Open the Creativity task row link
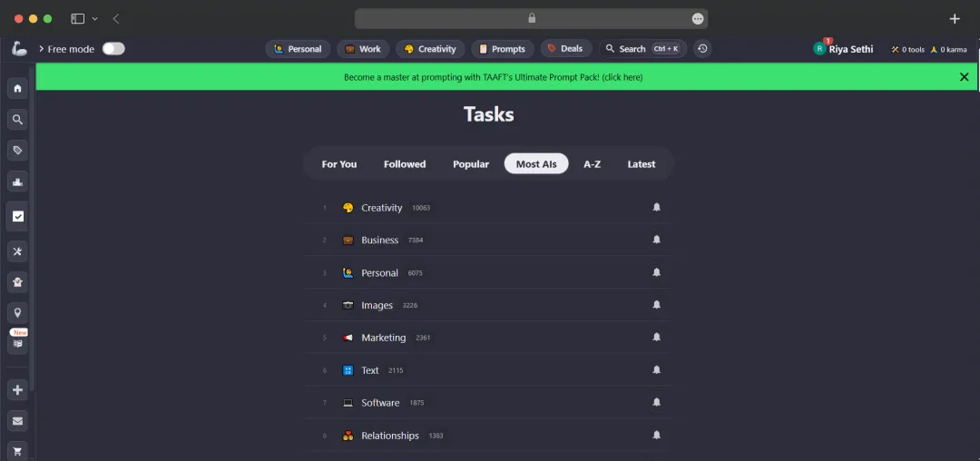The width and height of the screenshot is (980, 461). (x=382, y=208)
